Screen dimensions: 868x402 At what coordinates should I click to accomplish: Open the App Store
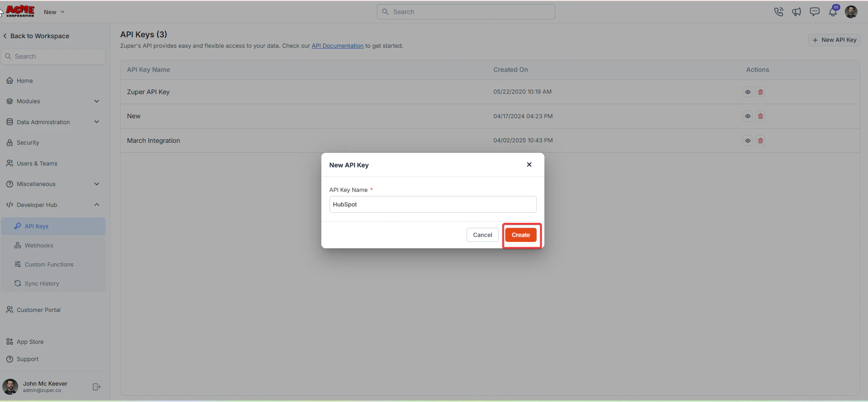click(x=30, y=342)
